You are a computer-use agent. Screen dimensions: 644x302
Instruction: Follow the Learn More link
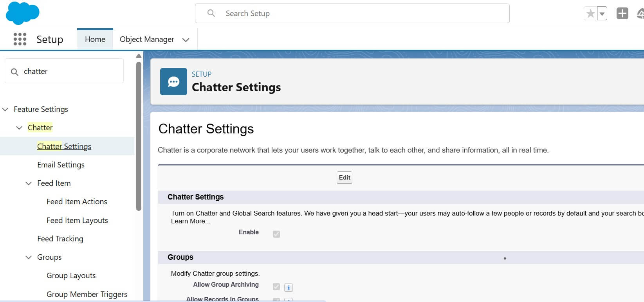(191, 221)
